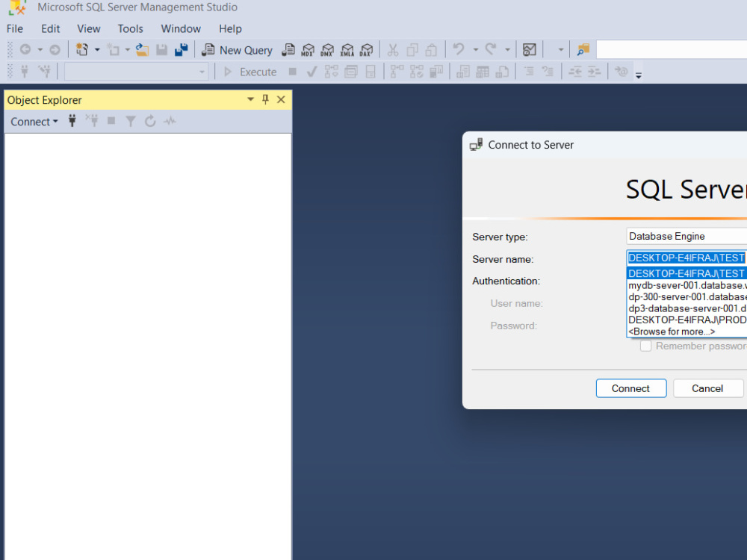This screenshot has width=747, height=560.
Task: Click the Parse checkmark icon
Action: (x=311, y=72)
